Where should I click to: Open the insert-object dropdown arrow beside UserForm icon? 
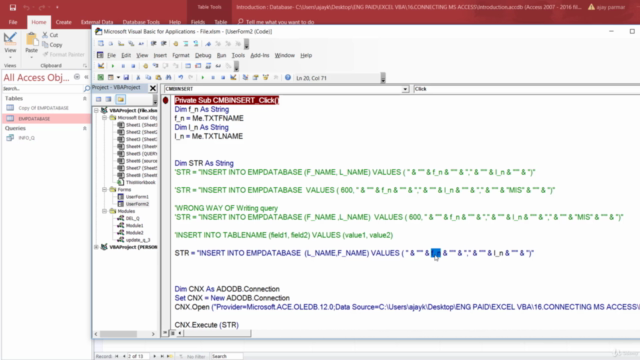(118, 78)
